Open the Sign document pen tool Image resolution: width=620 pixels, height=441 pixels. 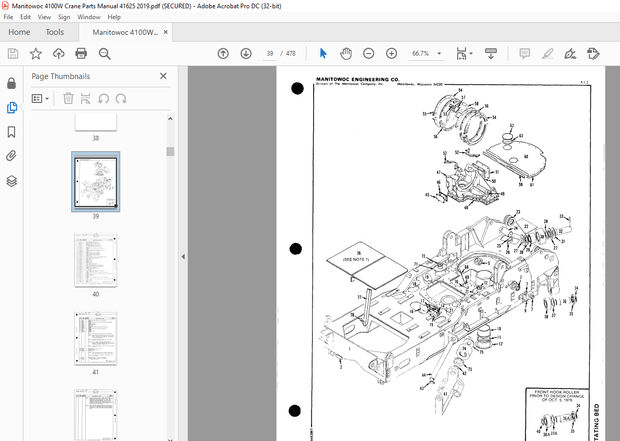[x=570, y=53]
